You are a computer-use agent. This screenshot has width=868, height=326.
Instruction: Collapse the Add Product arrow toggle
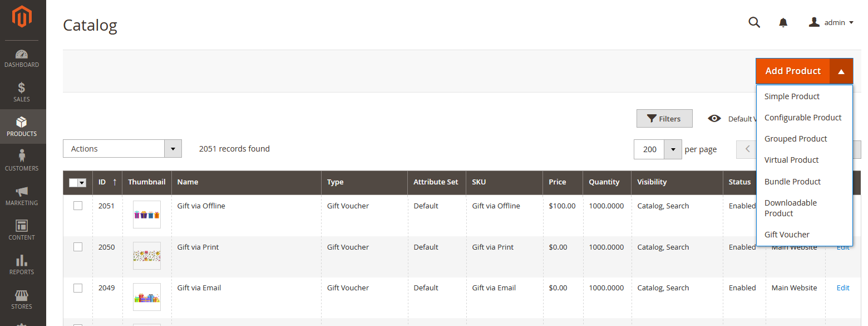841,71
